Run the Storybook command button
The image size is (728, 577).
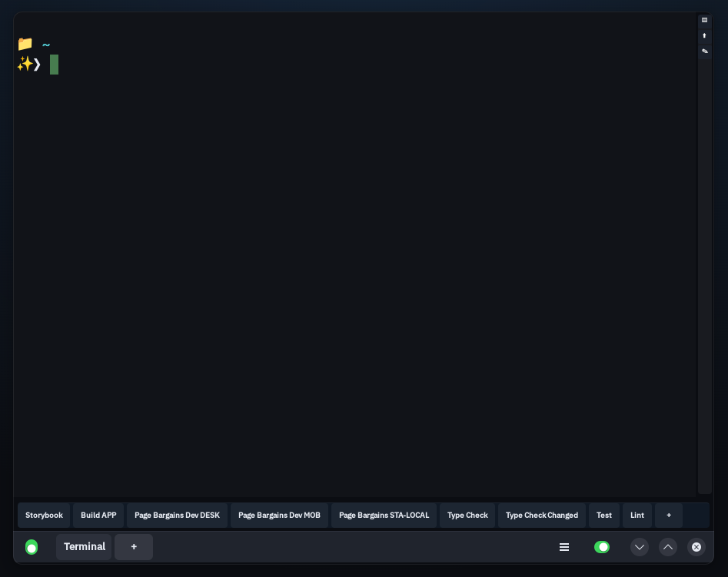click(x=44, y=516)
